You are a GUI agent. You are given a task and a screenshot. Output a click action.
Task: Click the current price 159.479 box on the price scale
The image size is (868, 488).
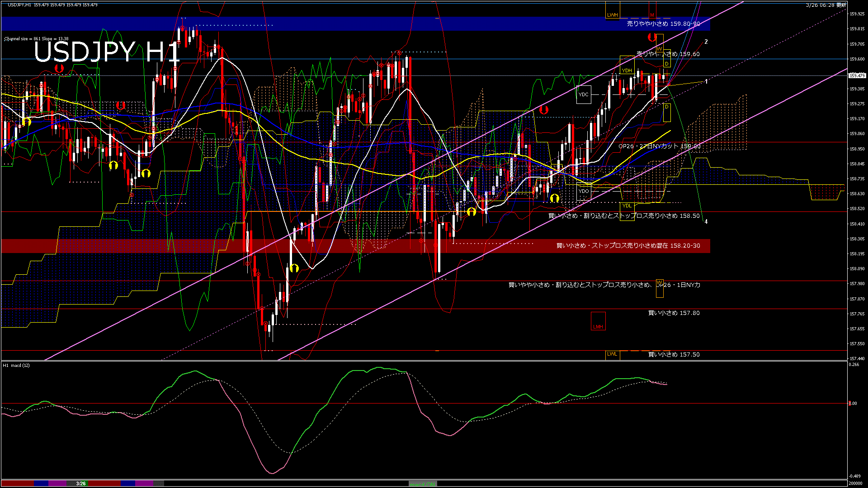pos(858,75)
